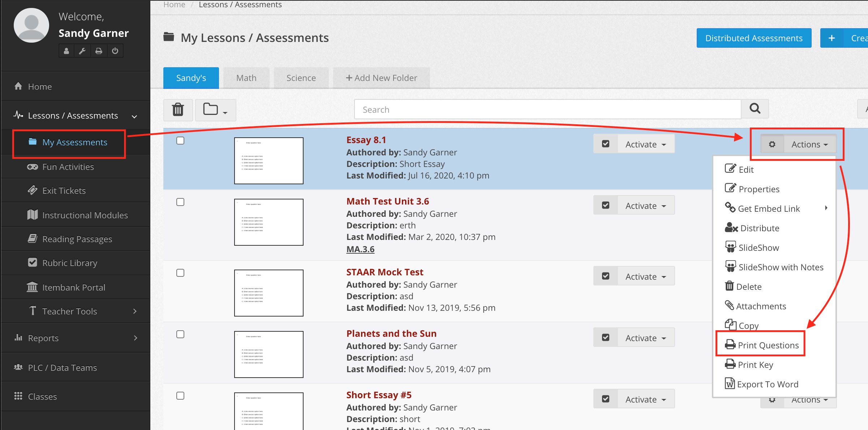
Task: Click the printer icon under Sandy Garner
Action: click(x=99, y=51)
